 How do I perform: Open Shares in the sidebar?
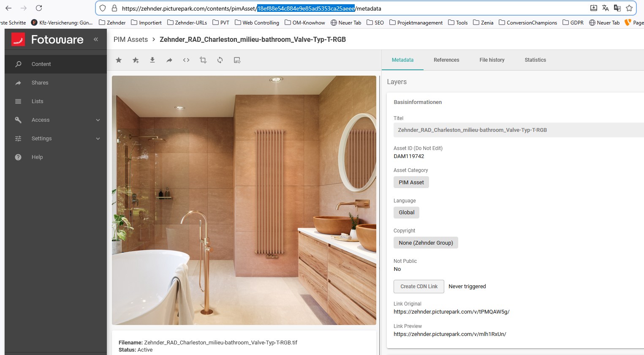tap(40, 83)
